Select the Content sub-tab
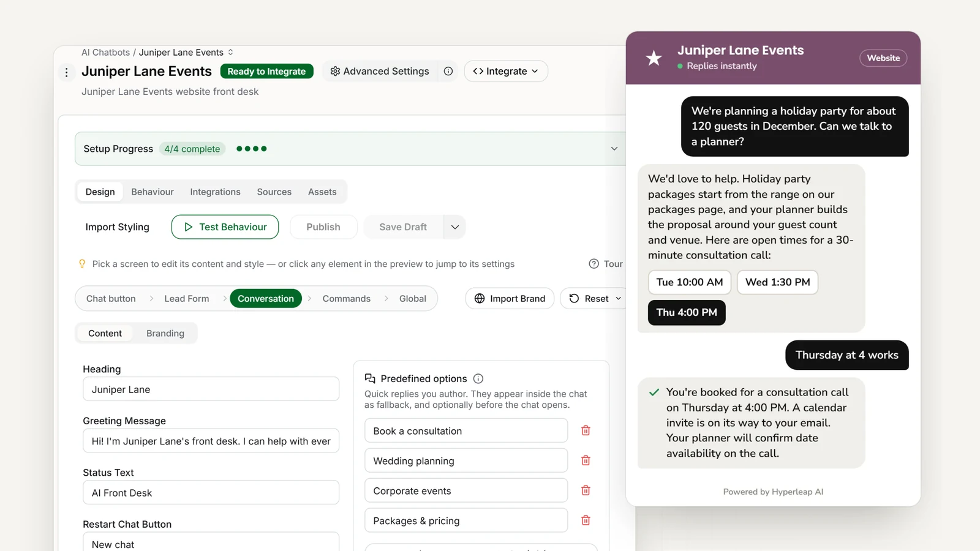This screenshot has height=551, width=980. (x=105, y=333)
